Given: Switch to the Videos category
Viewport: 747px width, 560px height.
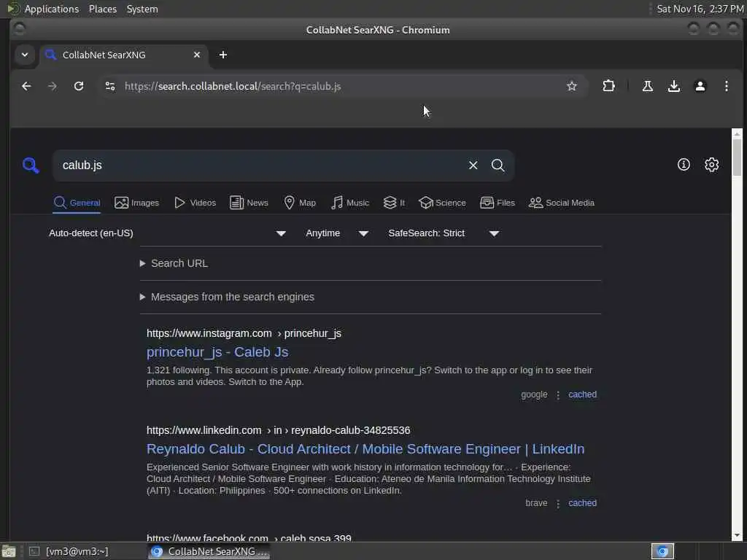Looking at the screenshot, I should tap(195, 203).
